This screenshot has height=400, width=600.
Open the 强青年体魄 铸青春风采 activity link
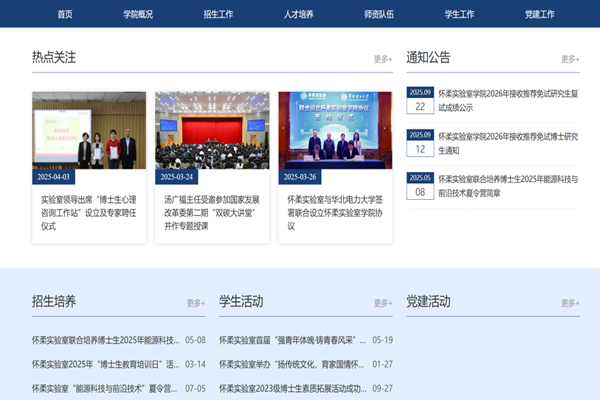[292, 340]
